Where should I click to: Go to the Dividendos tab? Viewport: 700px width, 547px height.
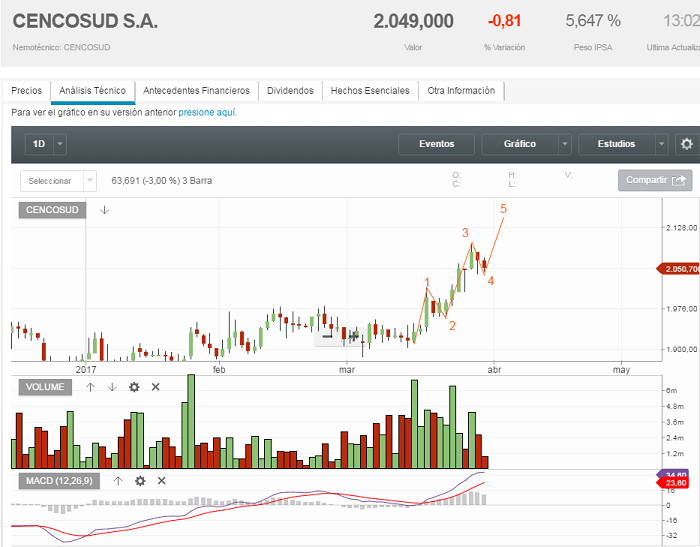click(290, 91)
